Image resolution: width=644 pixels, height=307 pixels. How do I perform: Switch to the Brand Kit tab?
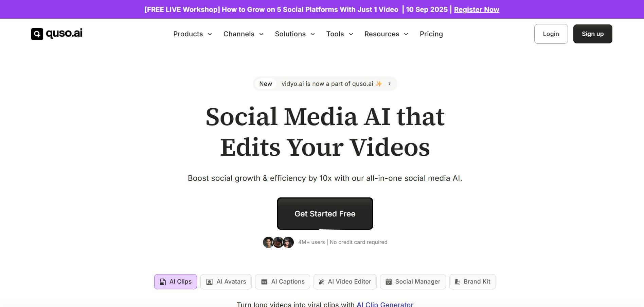472,282
